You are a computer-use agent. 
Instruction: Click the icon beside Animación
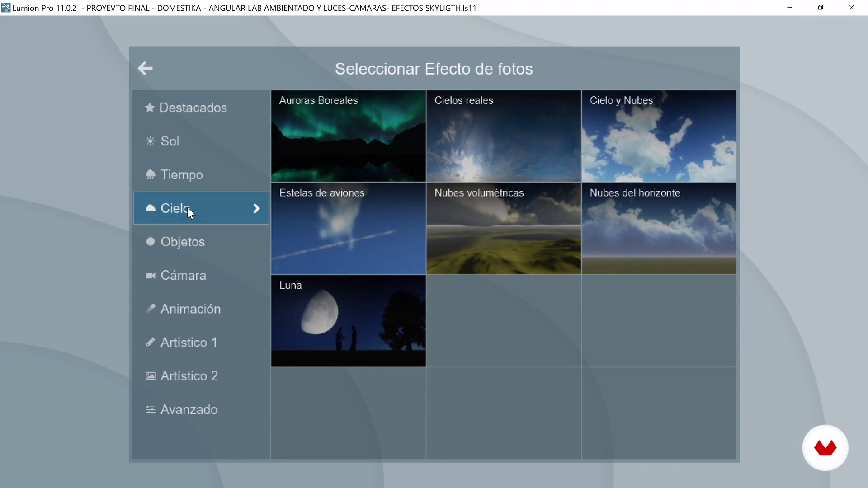click(x=151, y=309)
